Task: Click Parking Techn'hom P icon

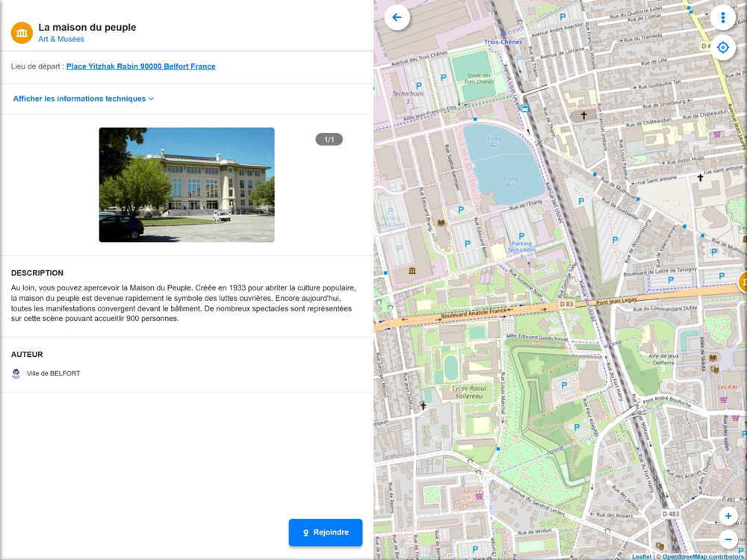Action: [x=521, y=236]
